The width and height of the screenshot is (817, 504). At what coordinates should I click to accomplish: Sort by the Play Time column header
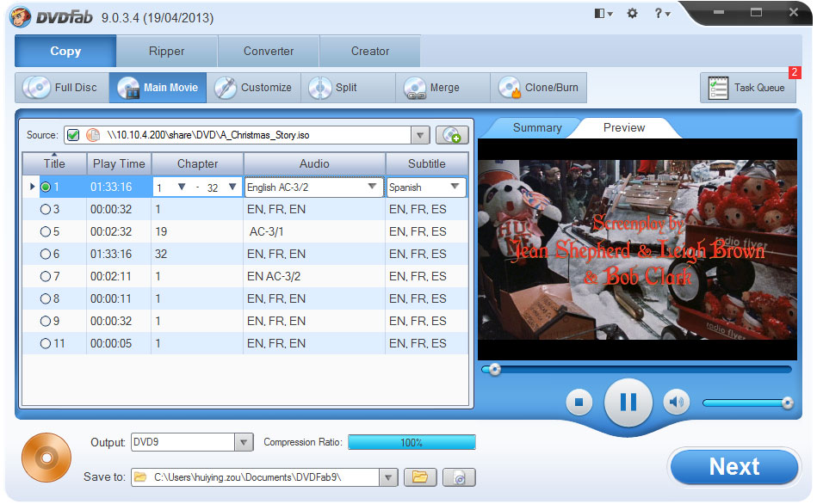(x=119, y=164)
